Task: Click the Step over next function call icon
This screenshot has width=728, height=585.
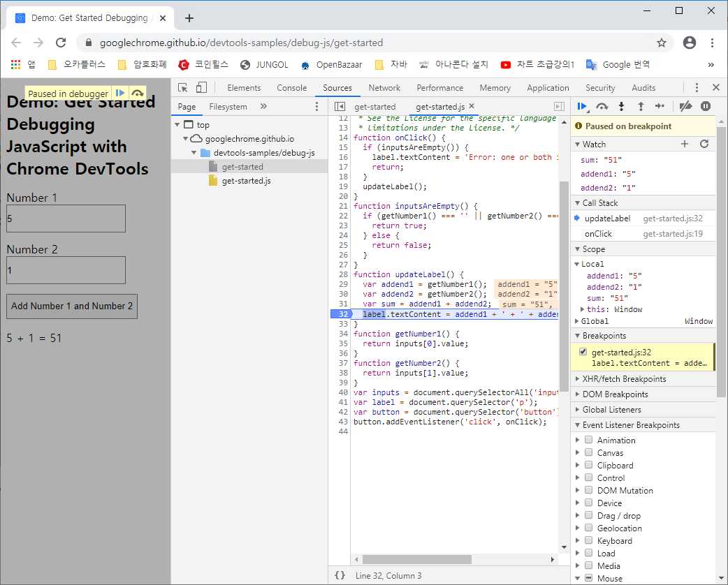Action: 602,107
